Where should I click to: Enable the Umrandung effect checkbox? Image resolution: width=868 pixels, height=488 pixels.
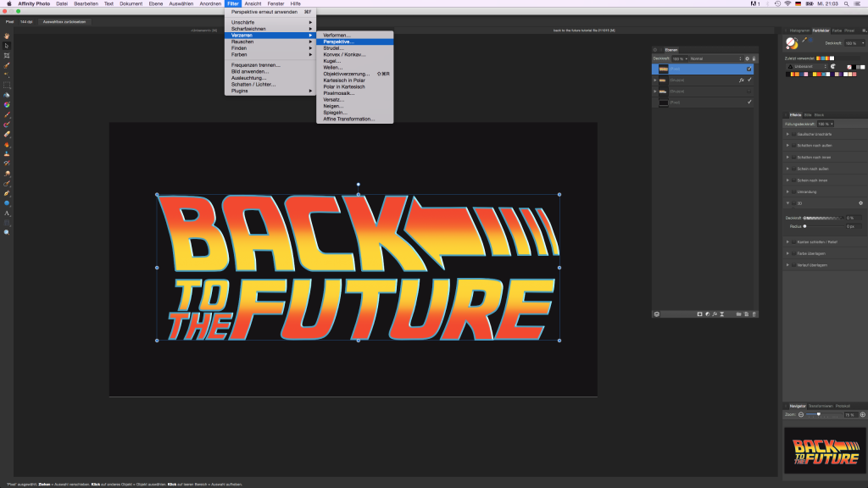click(x=793, y=191)
